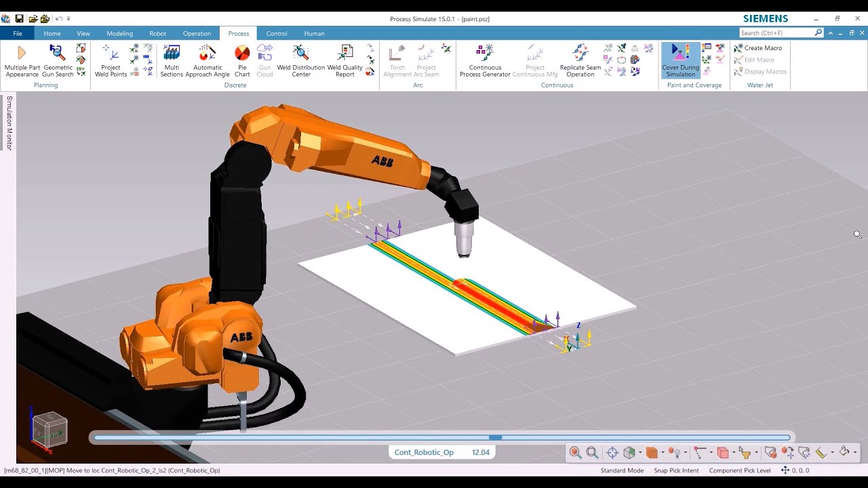
Task: Open the paint bucket dropdown arrow
Action: (855, 452)
